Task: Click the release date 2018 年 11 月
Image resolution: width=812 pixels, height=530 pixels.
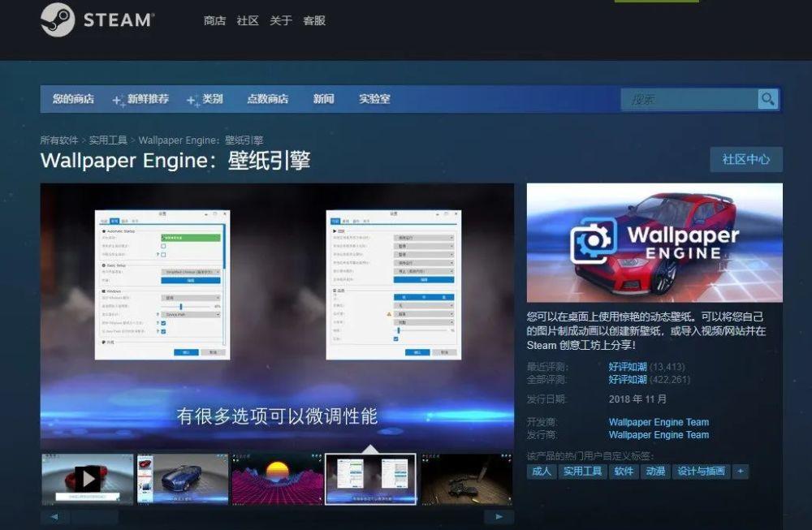Action: (637, 399)
